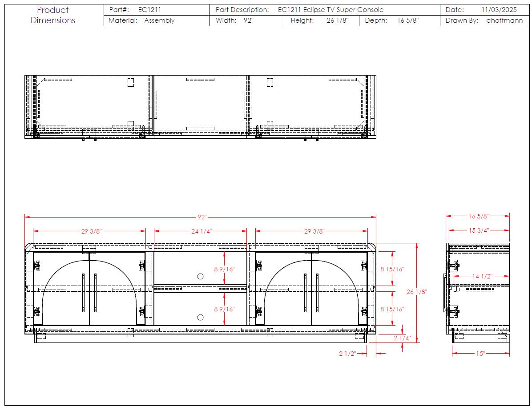Viewport: 532px width, 411px height.
Task: Select the lower 8 15/16" height dimension
Action: 393,309
